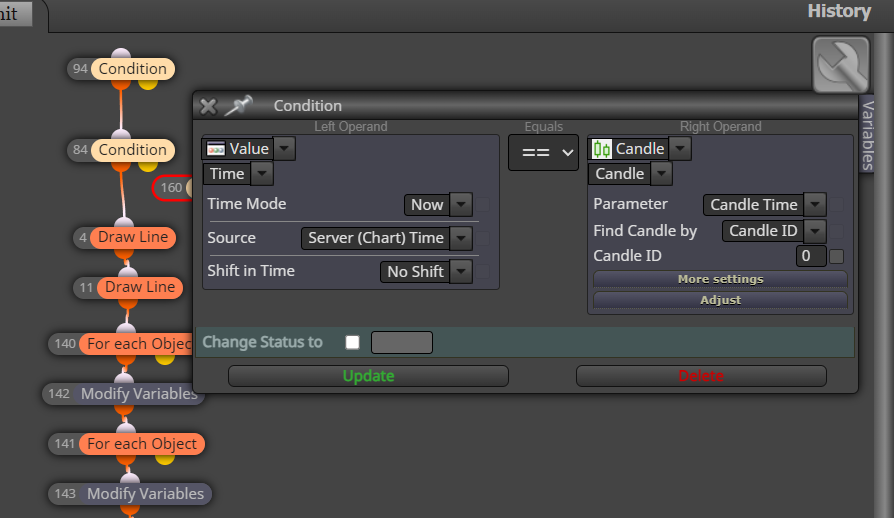Click yellow output dot of block 141
The height and width of the screenshot is (518, 894).
165,459
